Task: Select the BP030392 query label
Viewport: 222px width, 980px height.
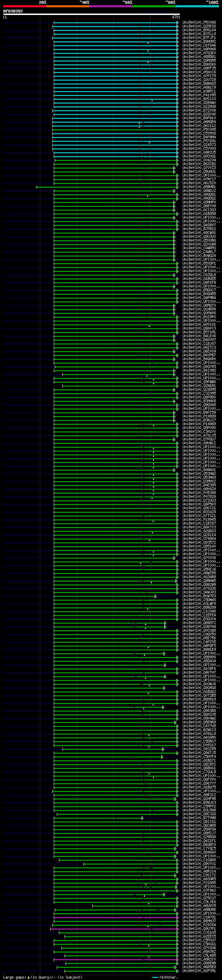Action: point(13,11)
